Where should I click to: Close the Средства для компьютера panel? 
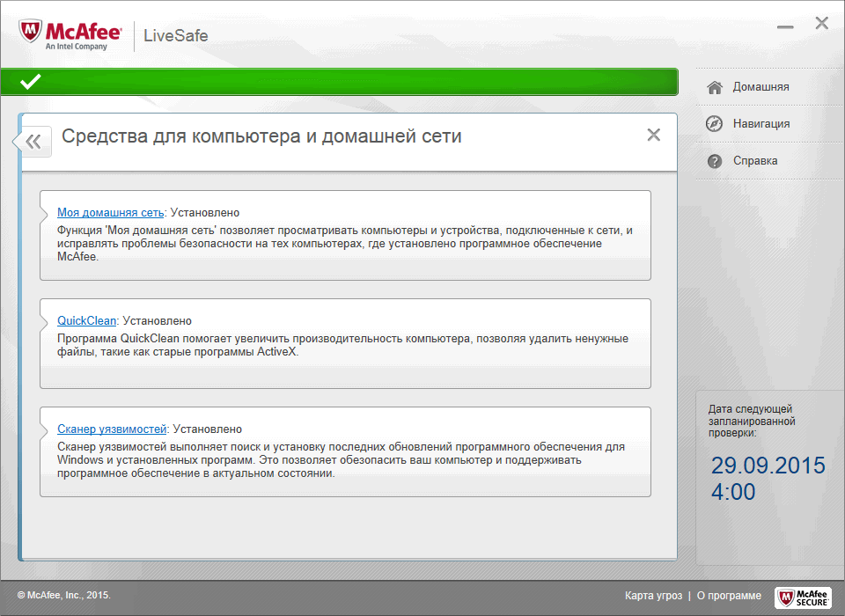(653, 135)
